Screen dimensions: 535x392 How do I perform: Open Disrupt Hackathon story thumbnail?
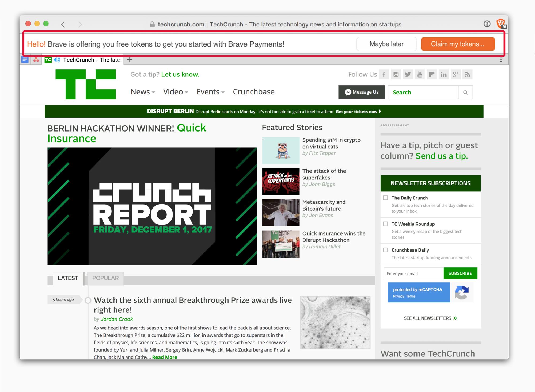pyautogui.click(x=281, y=244)
